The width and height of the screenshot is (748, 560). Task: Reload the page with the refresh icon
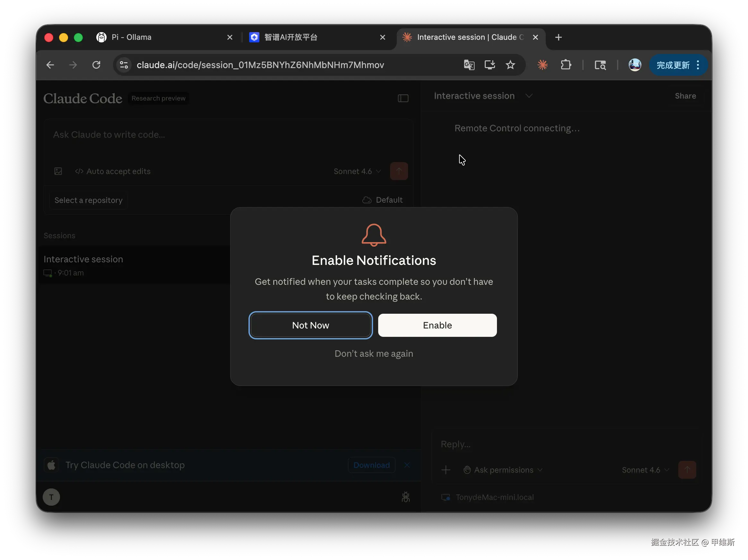coord(96,65)
